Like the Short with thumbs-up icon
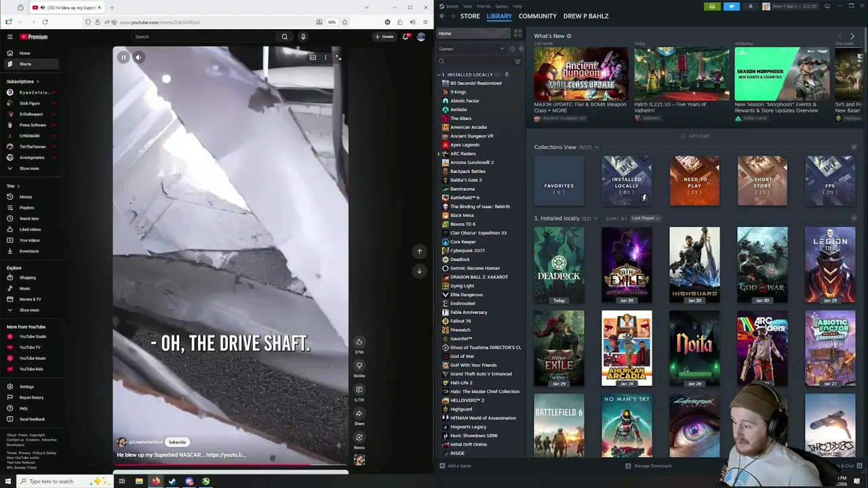Screen dimensions: 868x488 359,342
